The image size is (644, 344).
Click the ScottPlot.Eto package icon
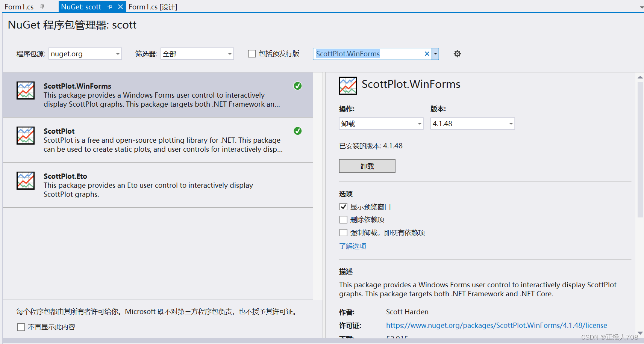coord(26,181)
